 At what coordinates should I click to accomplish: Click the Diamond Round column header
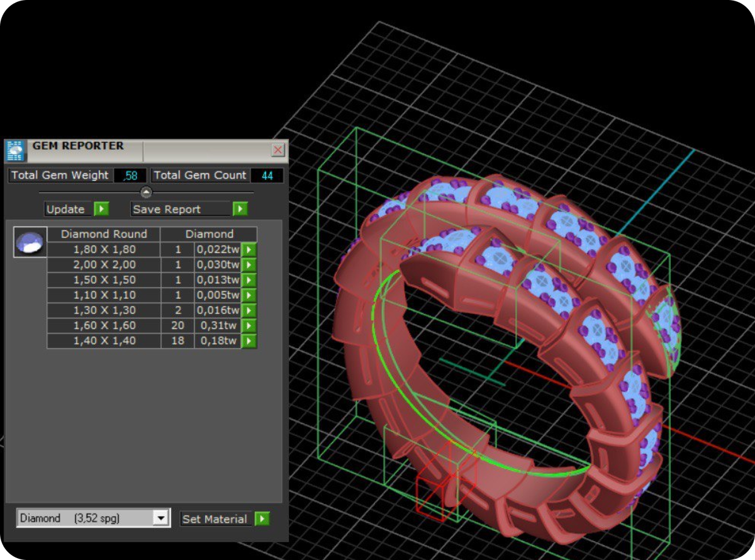coord(104,234)
